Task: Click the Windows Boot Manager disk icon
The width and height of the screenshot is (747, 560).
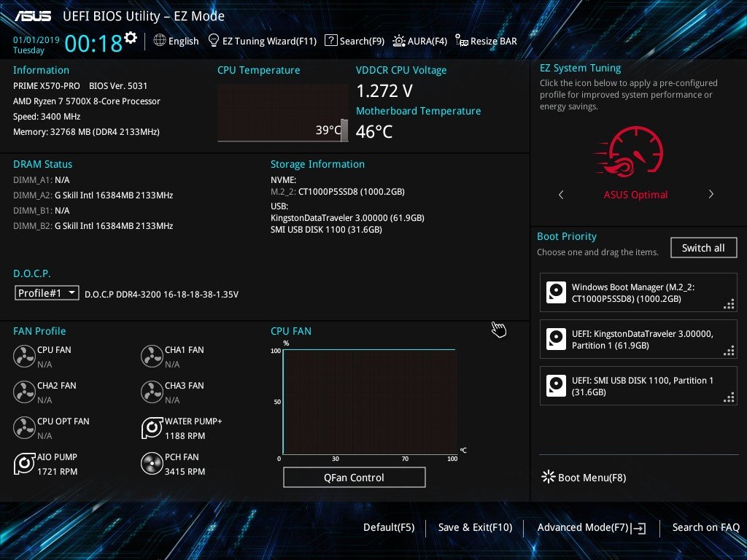Action: (x=556, y=293)
